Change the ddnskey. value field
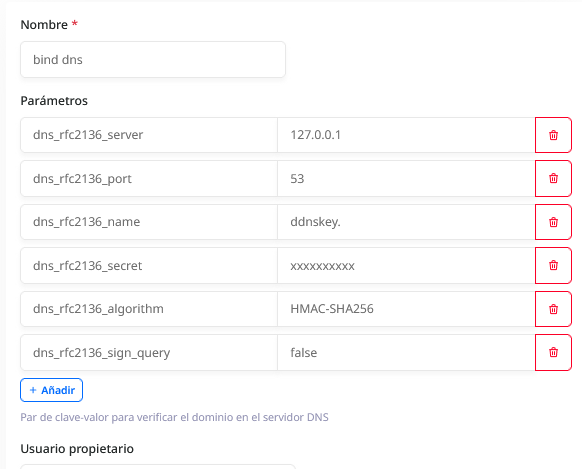 (406, 222)
